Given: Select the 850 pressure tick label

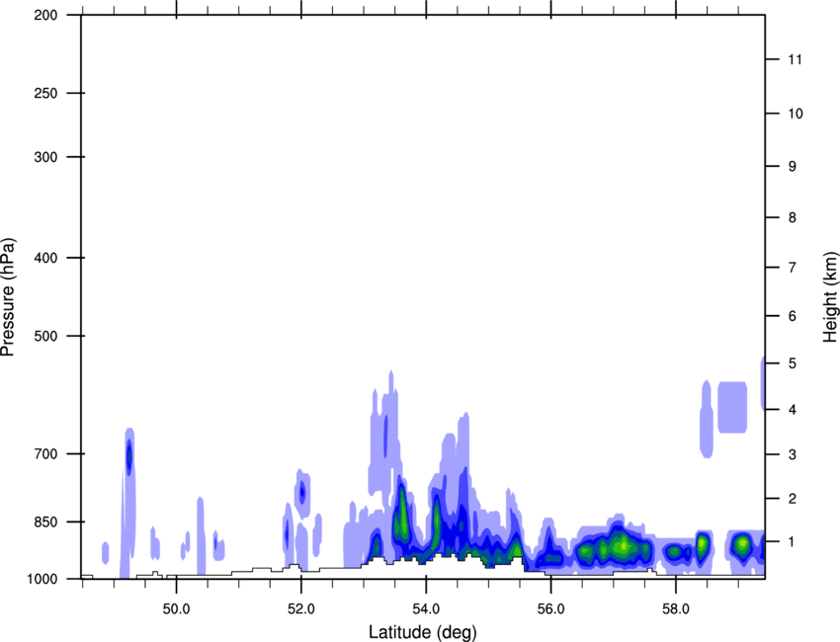Looking at the screenshot, I should coord(45,522).
